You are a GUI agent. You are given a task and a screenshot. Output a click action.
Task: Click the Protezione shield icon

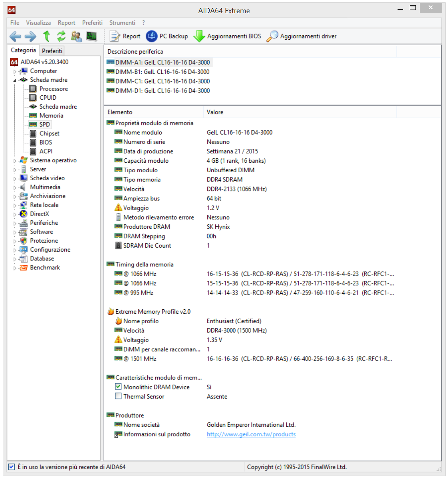[23, 241]
